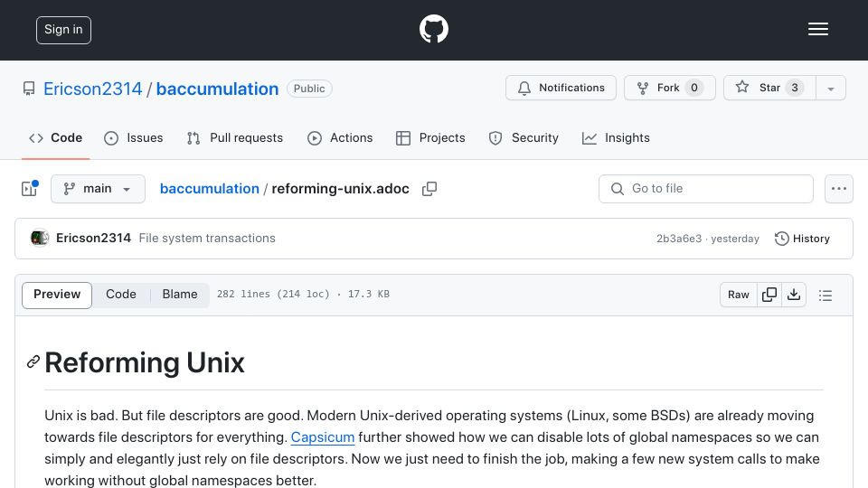868x488 pixels.
Task: Switch to the Code view toggle
Action: click(x=120, y=295)
